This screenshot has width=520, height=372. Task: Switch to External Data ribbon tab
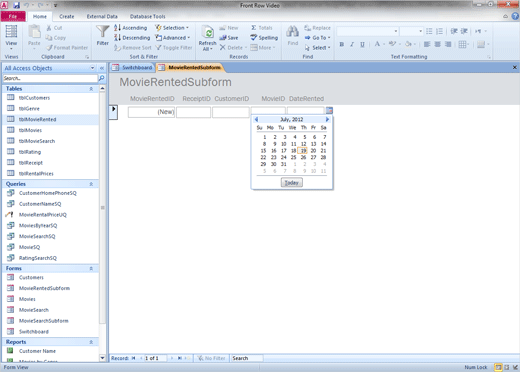click(102, 16)
